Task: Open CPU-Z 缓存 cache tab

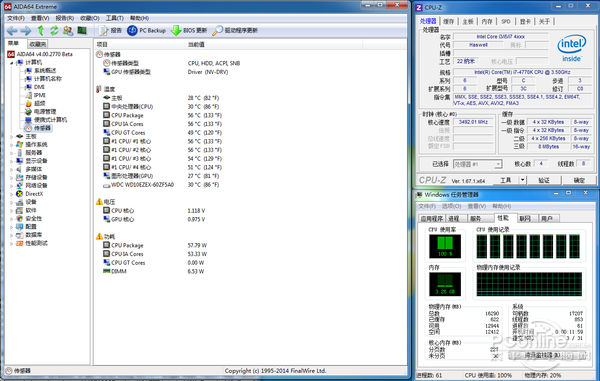Action: click(x=448, y=21)
